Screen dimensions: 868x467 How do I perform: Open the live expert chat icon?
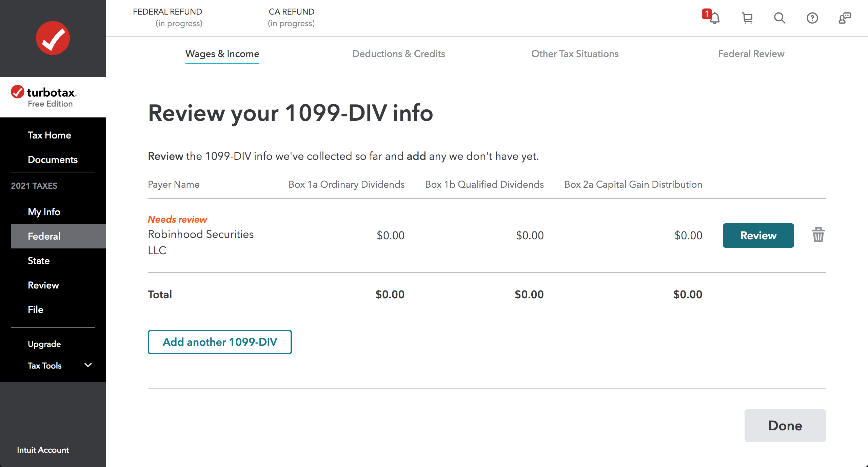(x=845, y=18)
